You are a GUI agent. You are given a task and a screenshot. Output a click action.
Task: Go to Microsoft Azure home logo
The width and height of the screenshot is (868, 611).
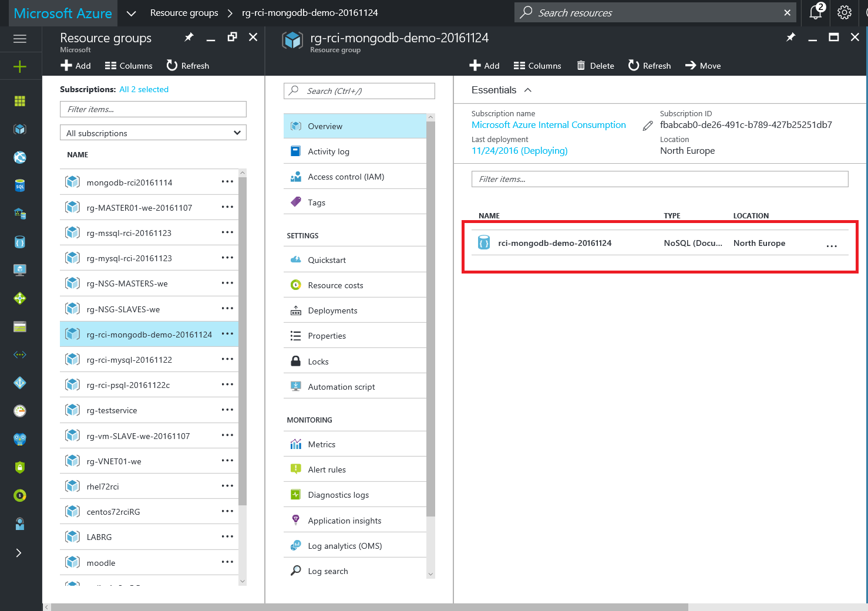pos(63,13)
